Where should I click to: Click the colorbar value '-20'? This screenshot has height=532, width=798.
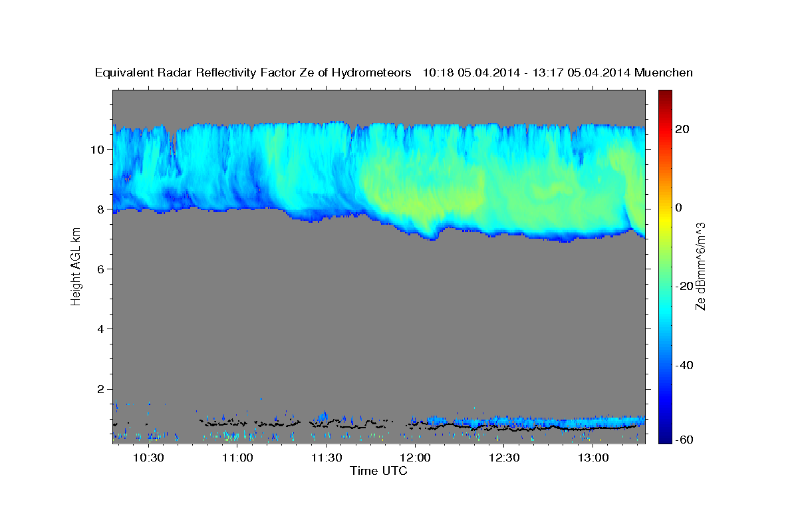point(684,286)
